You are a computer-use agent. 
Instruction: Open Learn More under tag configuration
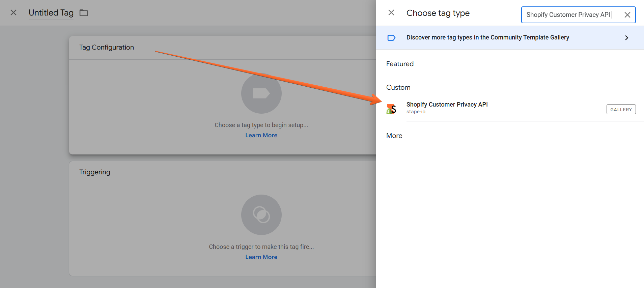coord(261,135)
